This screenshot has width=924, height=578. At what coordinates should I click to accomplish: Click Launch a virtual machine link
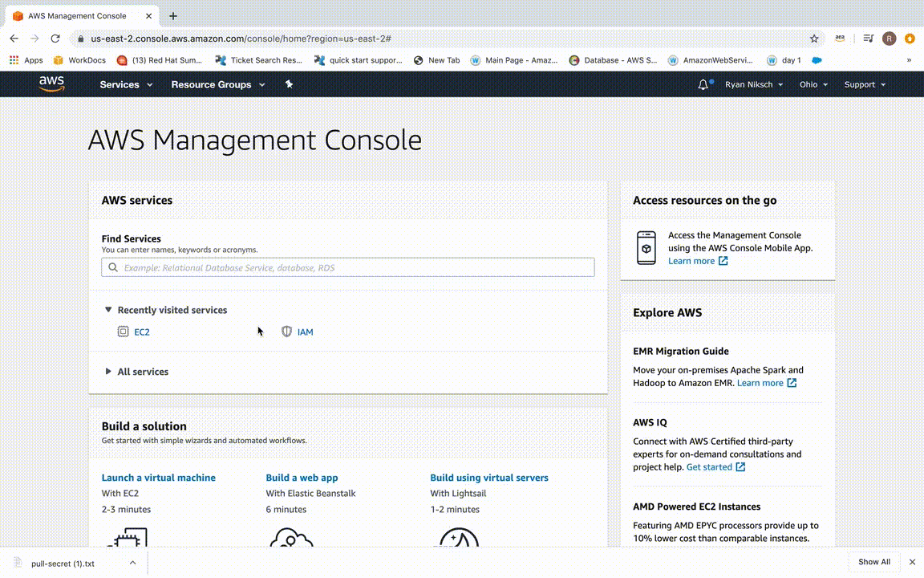(159, 477)
